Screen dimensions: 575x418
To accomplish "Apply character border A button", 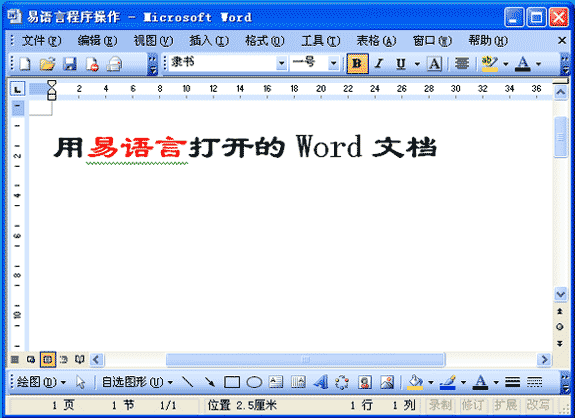I will pos(435,64).
